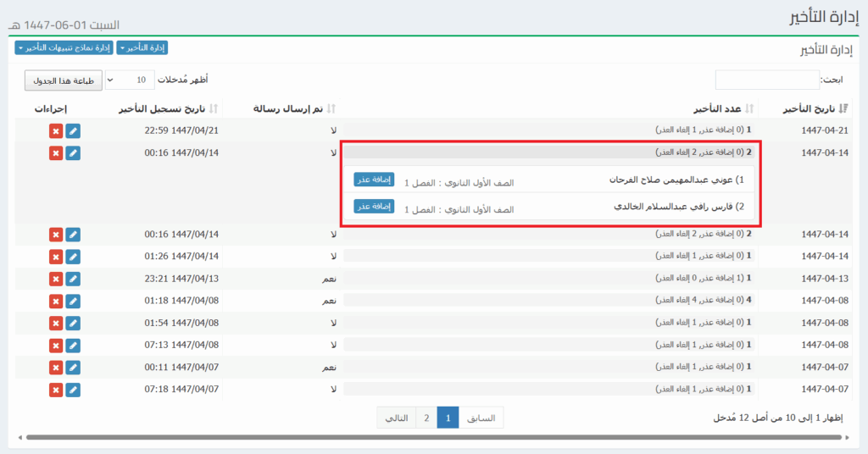Click the ابحث search input field
The image size is (868, 454).
(x=767, y=80)
